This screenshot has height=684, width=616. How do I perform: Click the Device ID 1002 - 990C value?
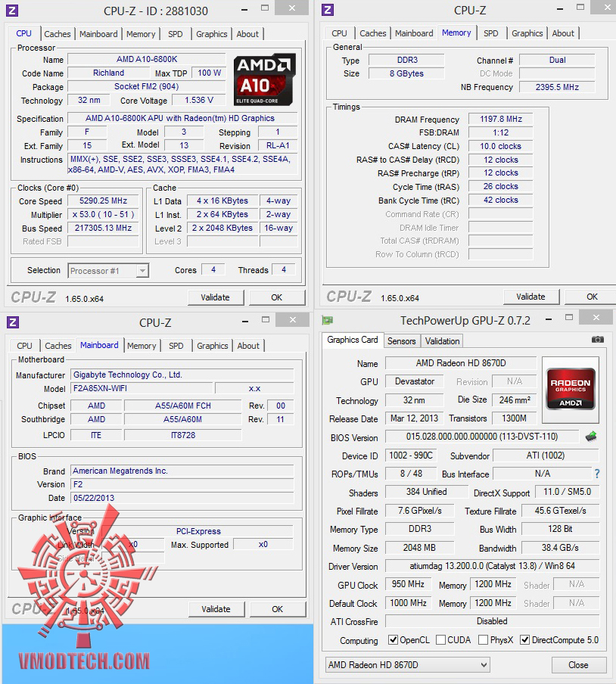point(410,455)
